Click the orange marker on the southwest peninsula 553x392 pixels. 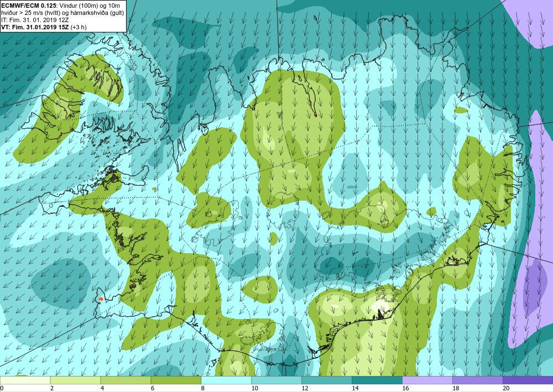[101, 299]
